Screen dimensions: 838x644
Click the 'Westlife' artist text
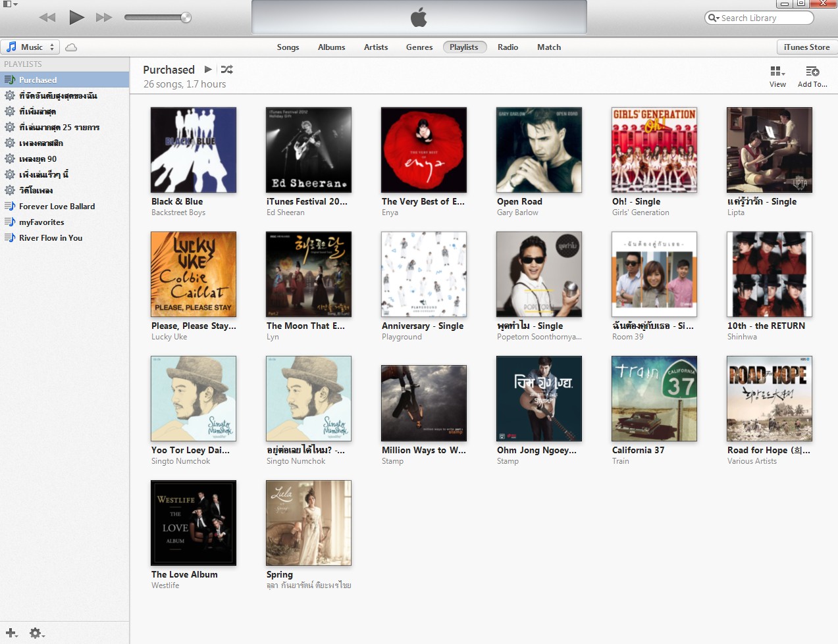pos(165,585)
